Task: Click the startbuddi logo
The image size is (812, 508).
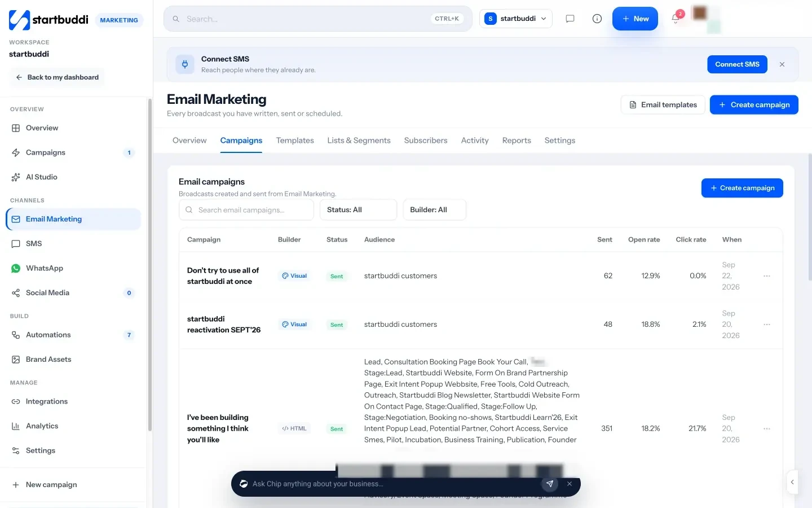Action: 48,20
